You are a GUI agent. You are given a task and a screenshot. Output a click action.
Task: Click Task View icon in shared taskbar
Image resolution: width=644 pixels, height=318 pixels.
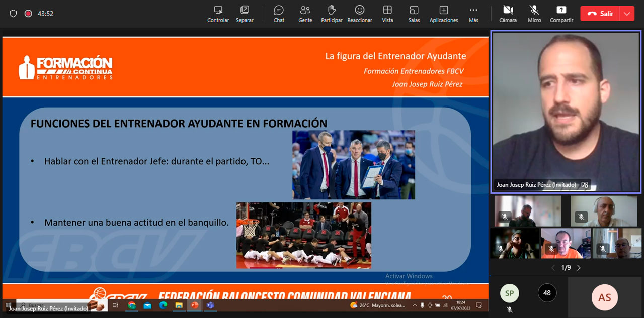pyautogui.click(x=115, y=305)
